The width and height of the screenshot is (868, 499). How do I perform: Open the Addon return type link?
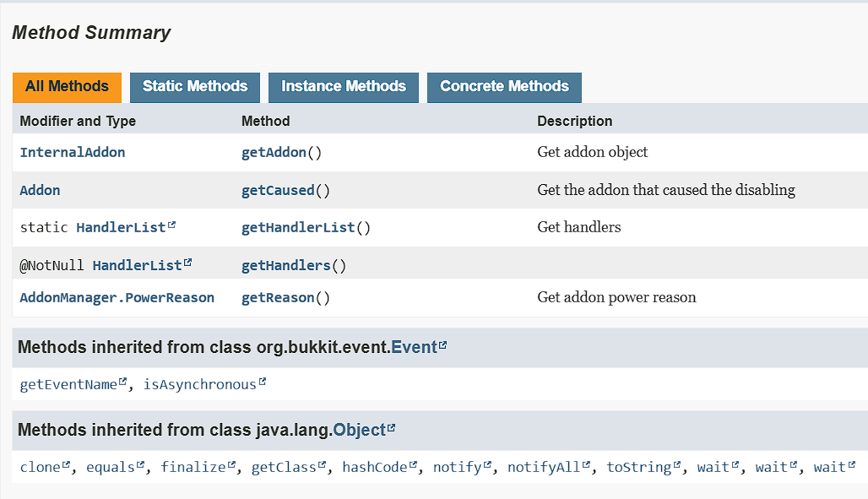pos(41,191)
